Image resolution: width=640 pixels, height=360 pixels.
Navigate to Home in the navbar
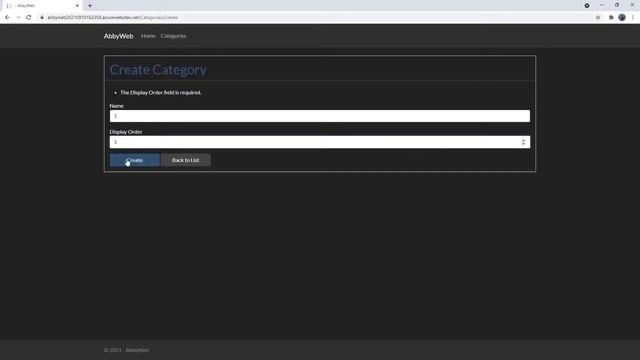point(148,36)
